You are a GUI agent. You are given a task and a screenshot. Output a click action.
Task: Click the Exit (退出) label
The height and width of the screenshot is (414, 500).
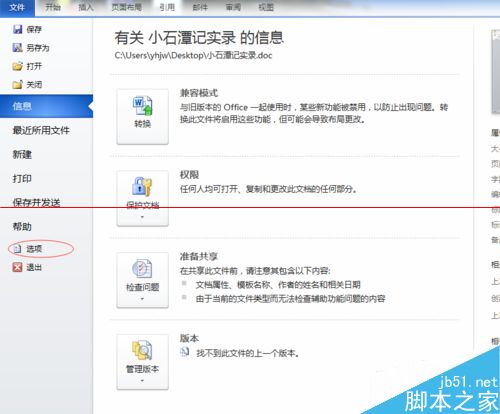pyautogui.click(x=34, y=267)
